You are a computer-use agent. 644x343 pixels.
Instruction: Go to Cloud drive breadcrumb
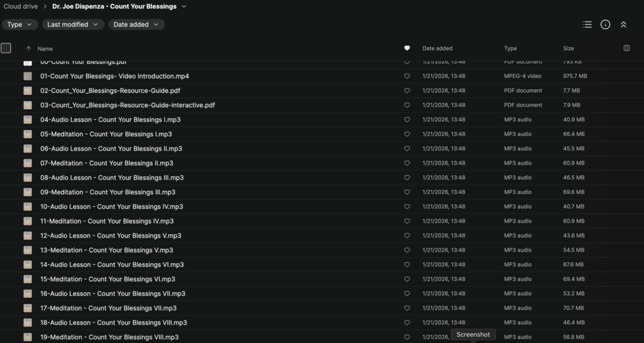coord(21,6)
